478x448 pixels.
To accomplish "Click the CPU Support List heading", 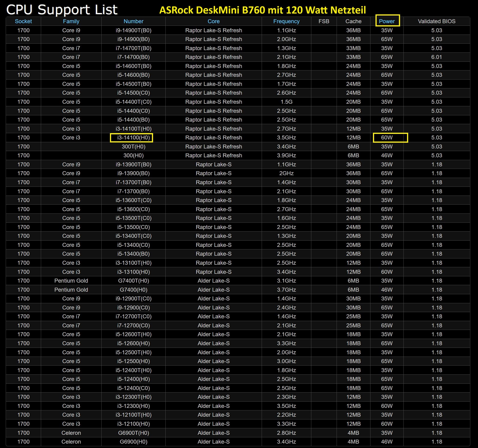I will click(62, 10).
